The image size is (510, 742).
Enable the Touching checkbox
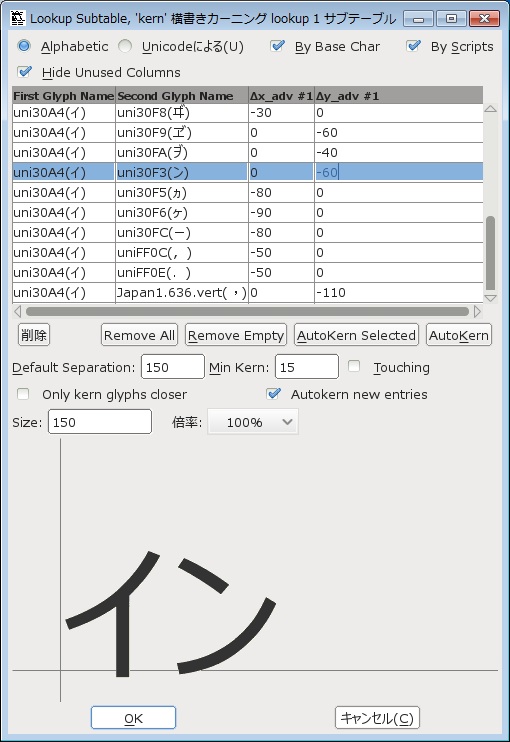[x=353, y=366]
